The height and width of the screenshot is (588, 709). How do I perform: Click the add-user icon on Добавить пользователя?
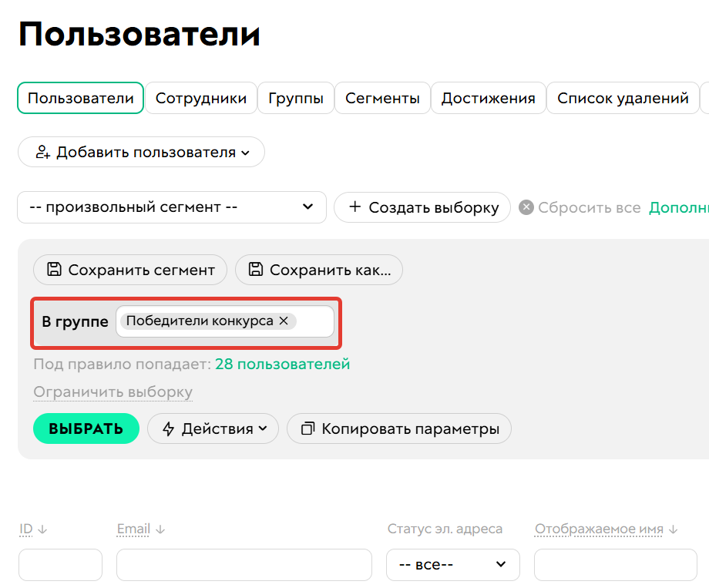tap(41, 152)
